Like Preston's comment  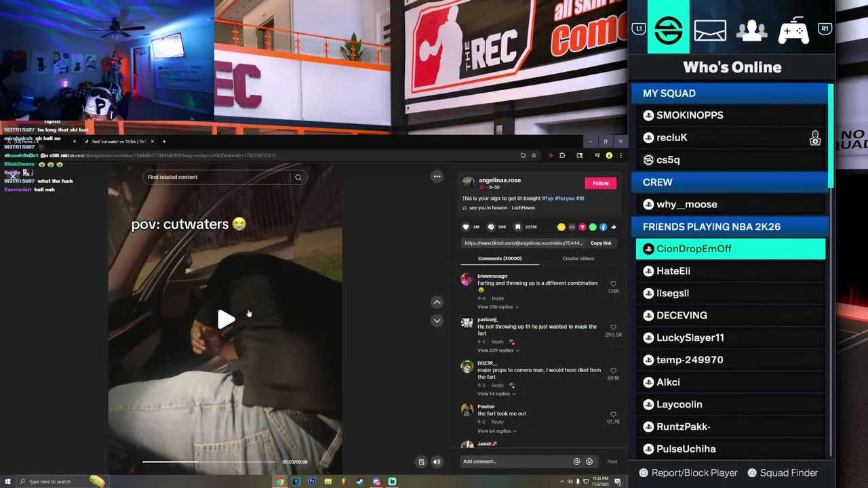[613, 414]
